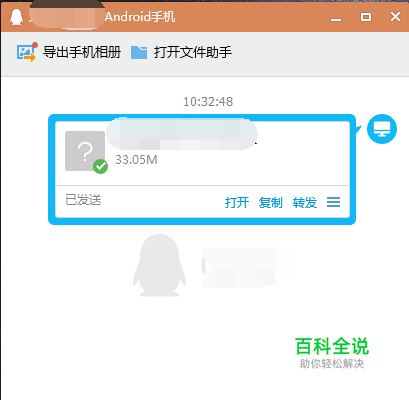Click the 已发送 sent status label

click(83, 200)
